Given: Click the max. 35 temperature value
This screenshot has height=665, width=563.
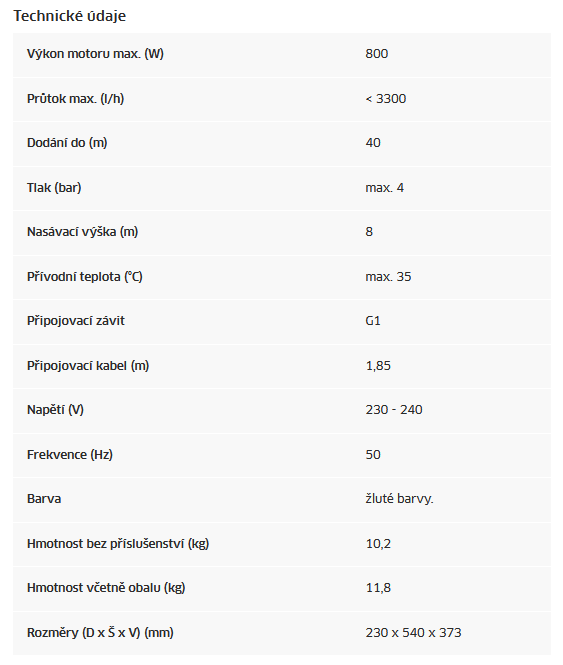Looking at the screenshot, I should point(388,277).
